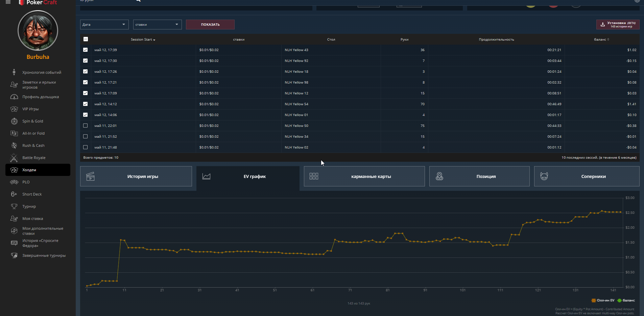This screenshot has height=316, width=644.
Task: Click the Стол column header
Action: coord(331,40)
